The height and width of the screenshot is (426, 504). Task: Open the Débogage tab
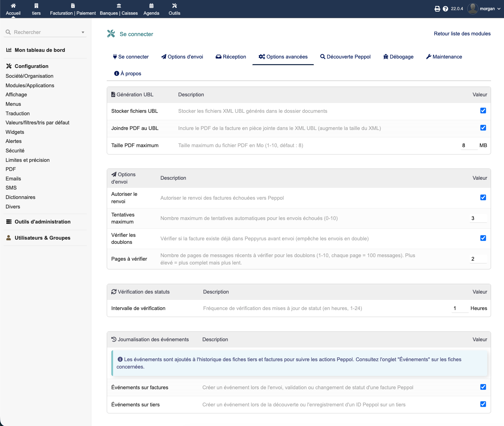point(398,57)
